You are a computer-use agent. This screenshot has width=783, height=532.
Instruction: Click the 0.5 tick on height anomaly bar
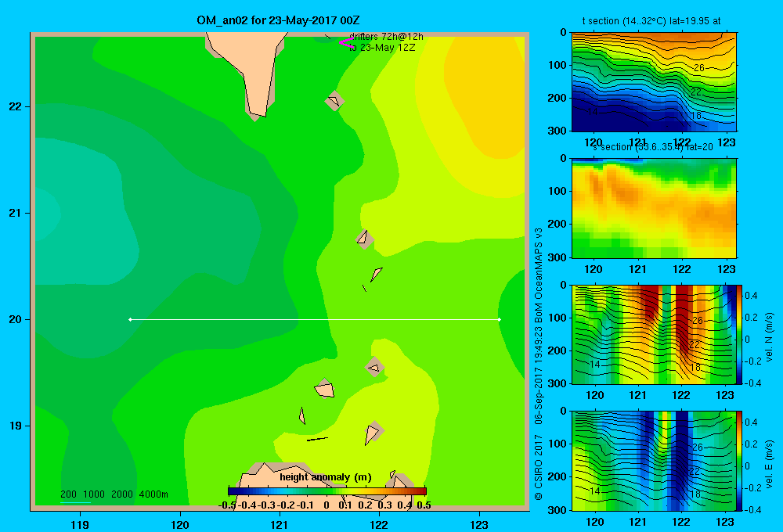[424, 505]
